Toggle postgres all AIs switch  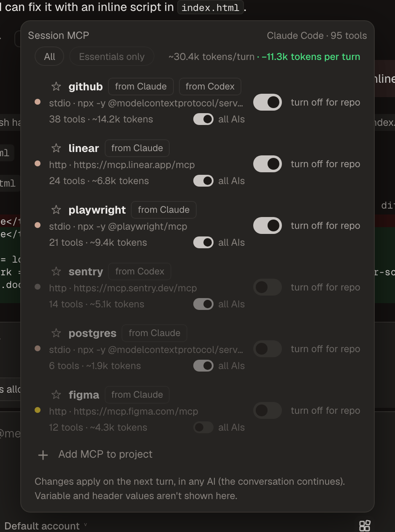[203, 366]
